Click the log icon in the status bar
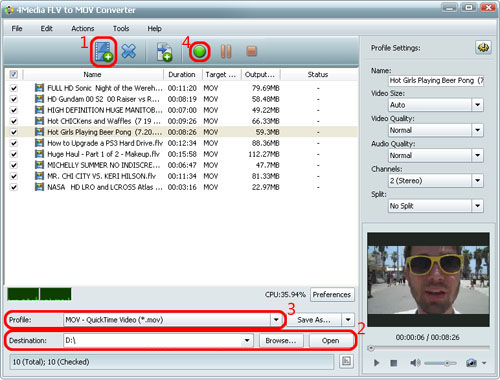 point(346,361)
